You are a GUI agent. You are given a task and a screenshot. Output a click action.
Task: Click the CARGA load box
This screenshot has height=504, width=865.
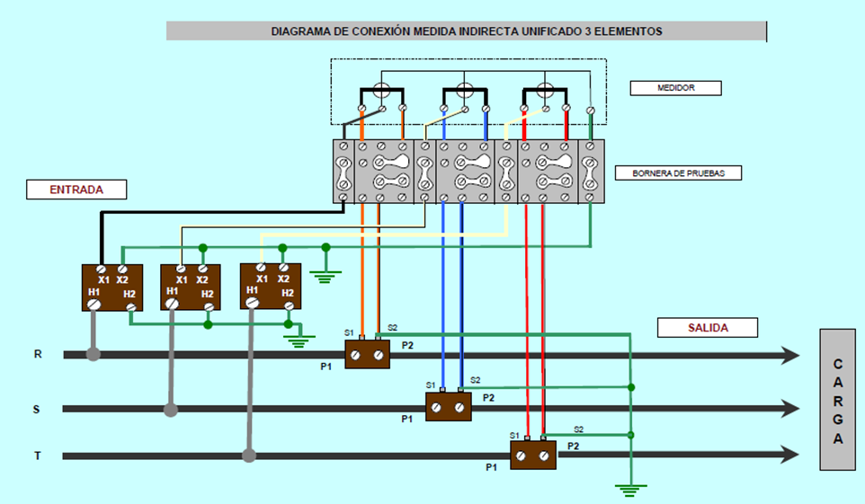click(x=838, y=399)
